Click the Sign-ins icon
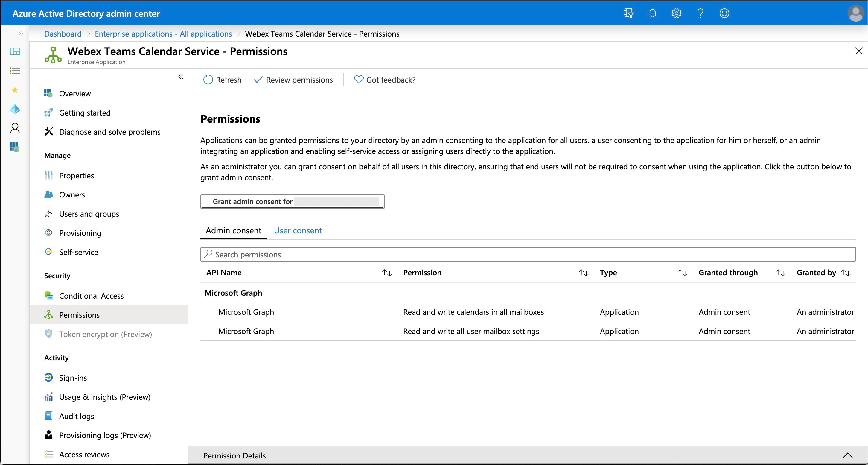This screenshot has height=465, width=868. tap(48, 377)
